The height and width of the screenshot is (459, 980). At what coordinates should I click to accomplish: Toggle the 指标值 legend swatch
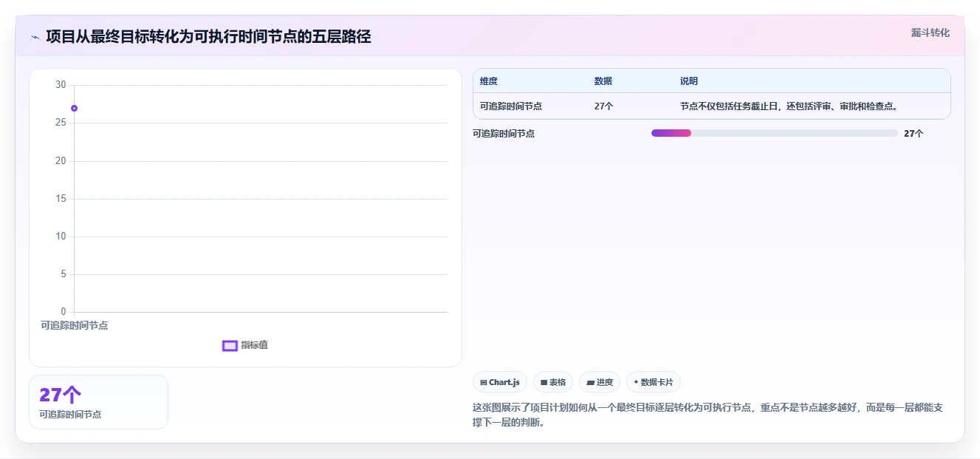(230, 346)
